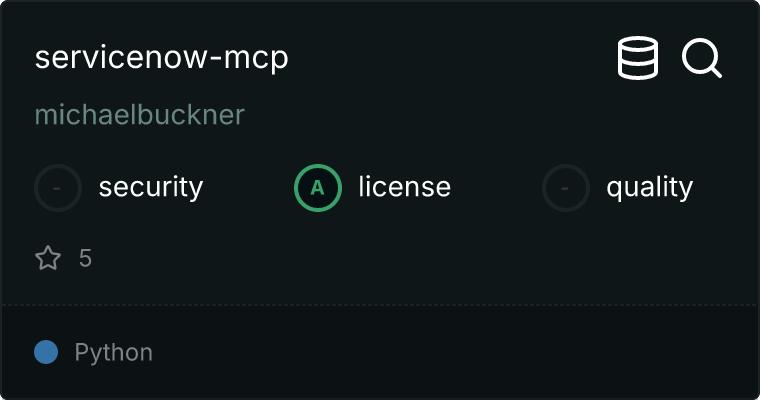The image size is (760, 400).
Task: Click the security grade circle badge
Action: [x=58, y=188]
